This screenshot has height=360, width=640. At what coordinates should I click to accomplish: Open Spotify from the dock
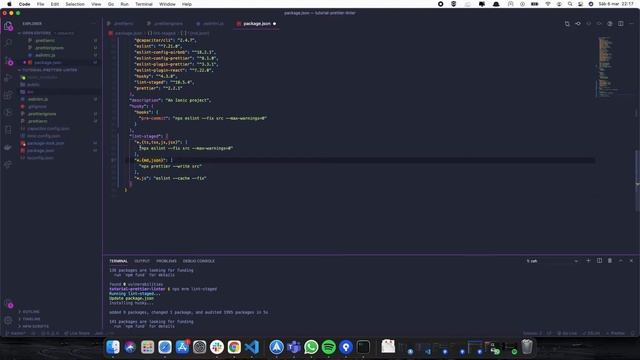click(329, 347)
